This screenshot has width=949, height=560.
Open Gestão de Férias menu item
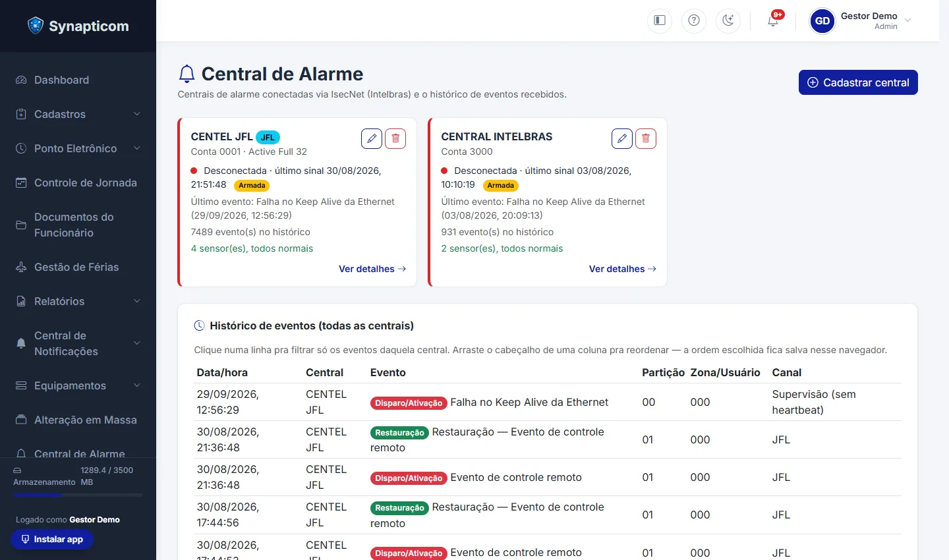[x=78, y=267]
